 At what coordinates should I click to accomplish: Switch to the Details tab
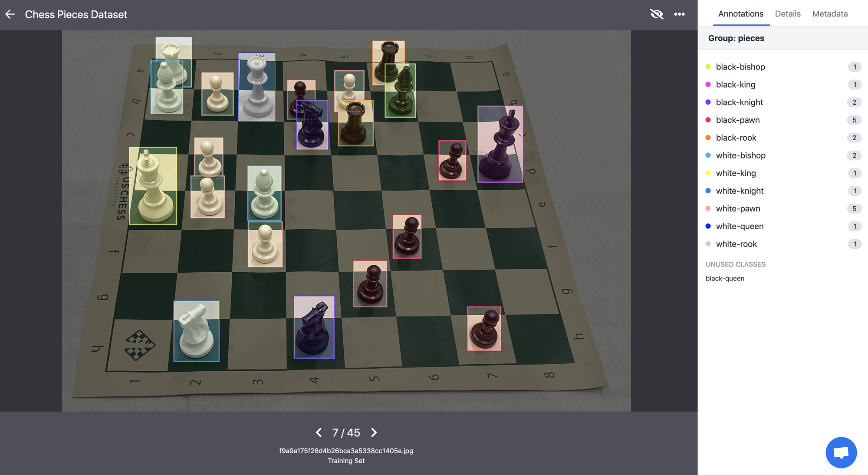(x=787, y=14)
